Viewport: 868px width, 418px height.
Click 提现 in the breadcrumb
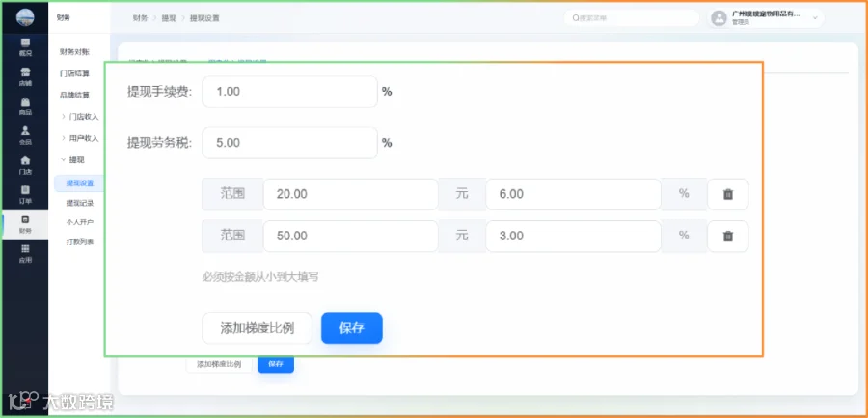click(x=169, y=18)
